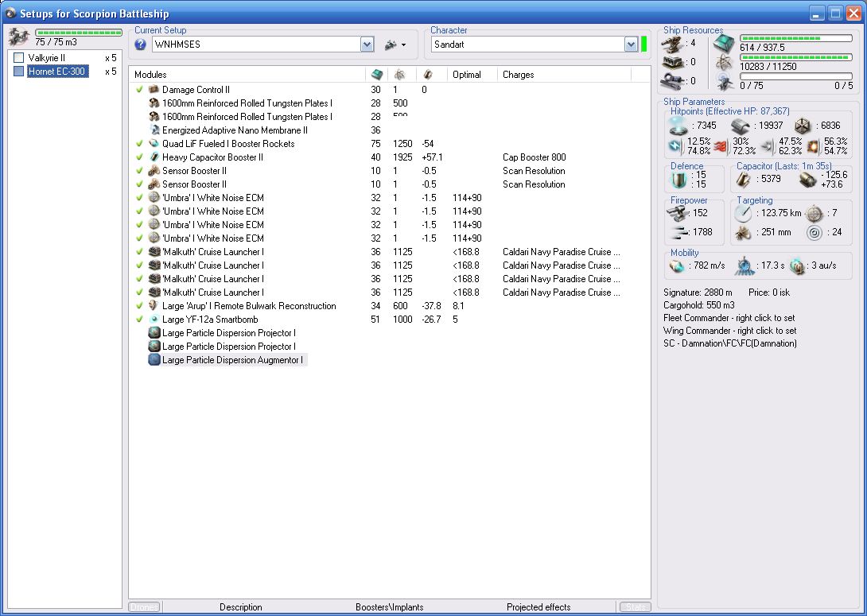Sort by CPU column header icon
This screenshot has height=616, width=867.
(377, 75)
